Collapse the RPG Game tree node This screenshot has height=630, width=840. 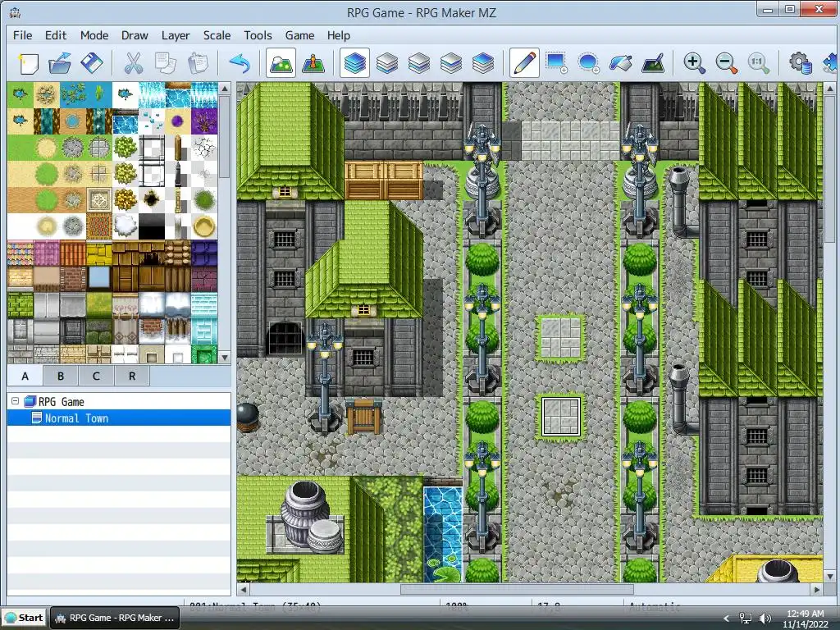click(15, 401)
